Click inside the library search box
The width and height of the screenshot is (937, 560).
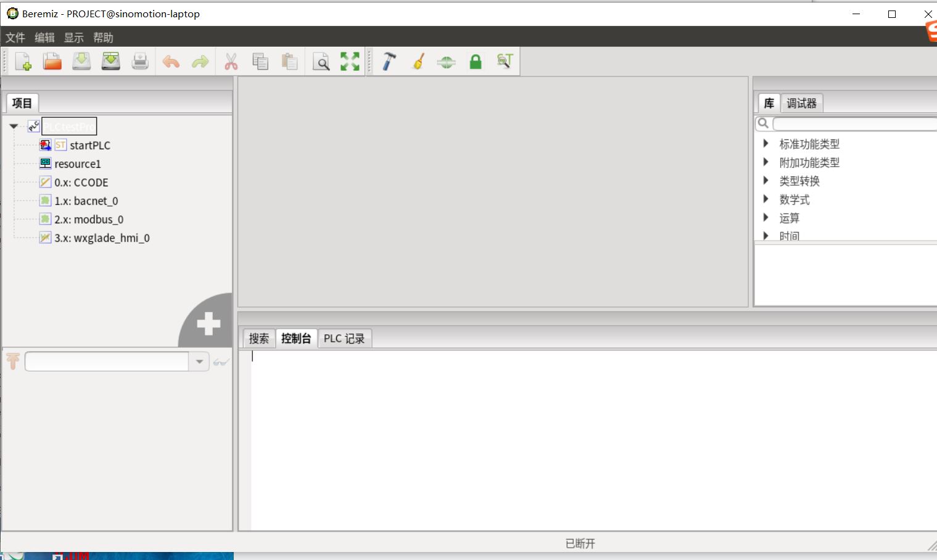851,123
